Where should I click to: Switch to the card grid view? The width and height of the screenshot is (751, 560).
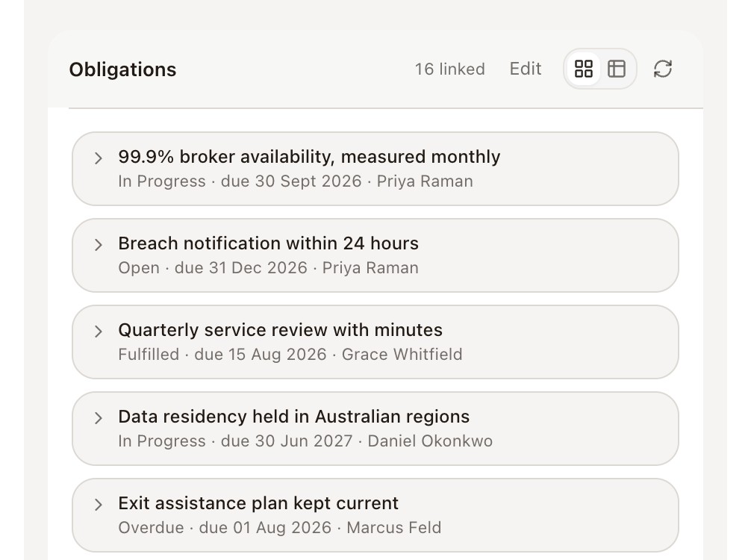tap(583, 69)
